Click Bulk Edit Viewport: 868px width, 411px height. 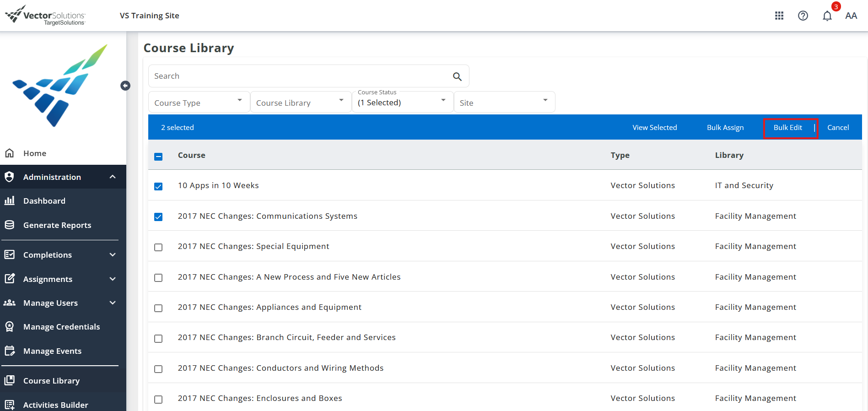787,127
